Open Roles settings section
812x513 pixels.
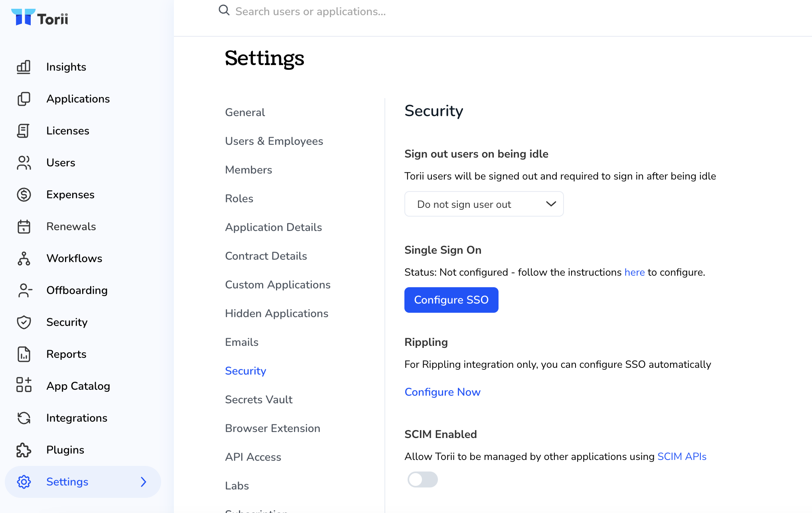239,199
